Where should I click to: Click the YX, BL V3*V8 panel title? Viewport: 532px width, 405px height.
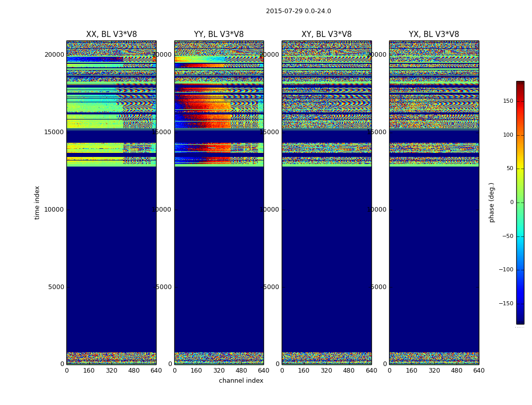434,34
